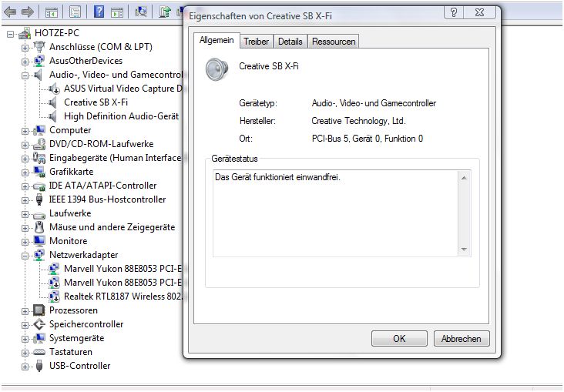Select the HOTZE-PC computer icon in tree
564x392 pixels.
(25, 33)
